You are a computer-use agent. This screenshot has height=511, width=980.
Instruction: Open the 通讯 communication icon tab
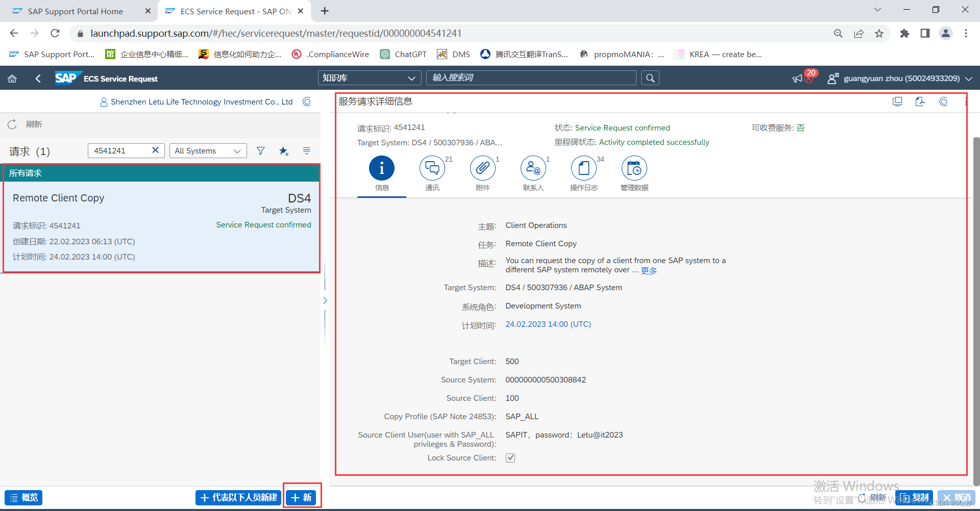coord(432,169)
